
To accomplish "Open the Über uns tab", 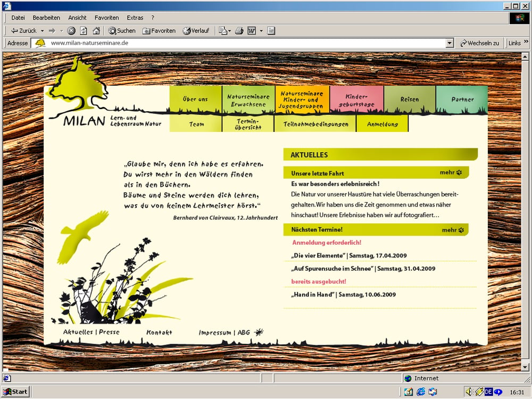I will click(195, 99).
